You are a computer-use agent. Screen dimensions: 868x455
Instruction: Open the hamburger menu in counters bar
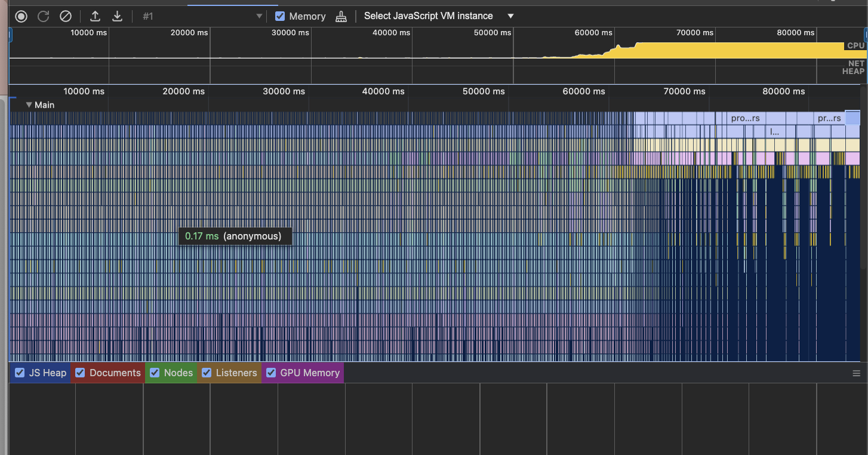857,373
